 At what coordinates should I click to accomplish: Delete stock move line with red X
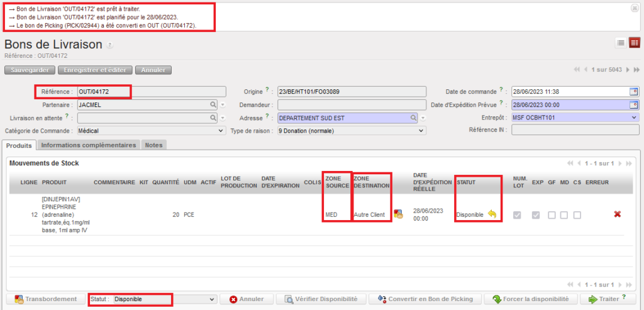(618, 214)
